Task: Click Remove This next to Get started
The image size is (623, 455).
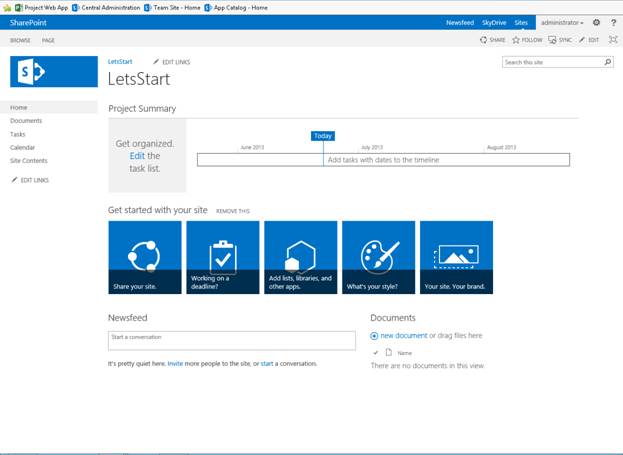Action: (233, 211)
